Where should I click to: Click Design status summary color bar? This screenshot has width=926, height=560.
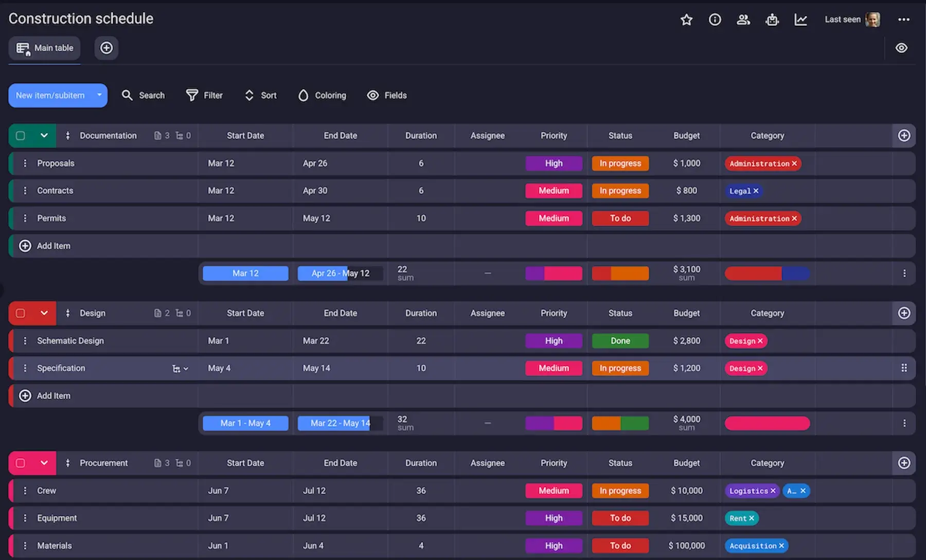pos(620,423)
